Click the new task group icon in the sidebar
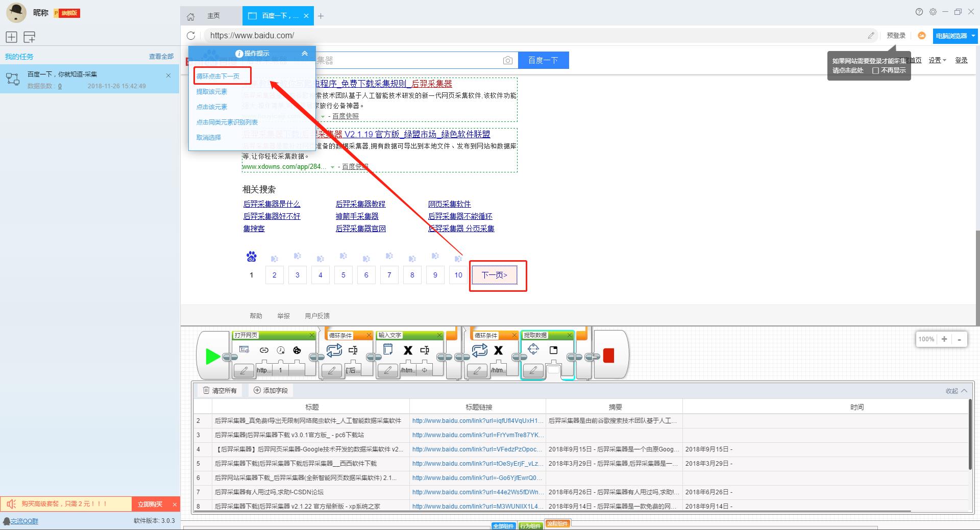The width and height of the screenshot is (980, 530). tap(30, 37)
